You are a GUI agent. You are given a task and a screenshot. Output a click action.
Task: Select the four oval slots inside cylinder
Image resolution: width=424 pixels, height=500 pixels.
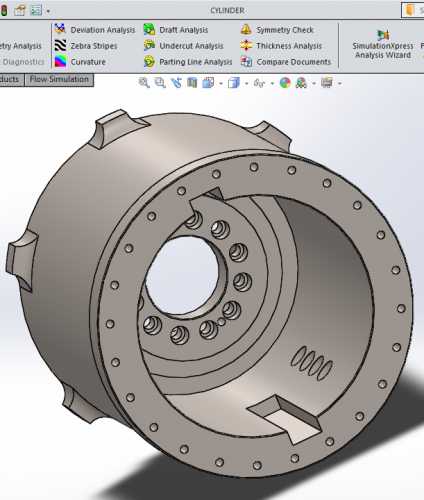coord(312,363)
